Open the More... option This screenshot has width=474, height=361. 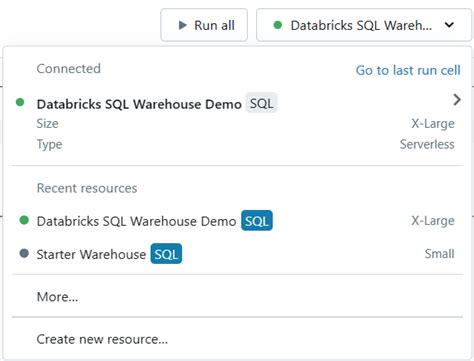coord(57,297)
